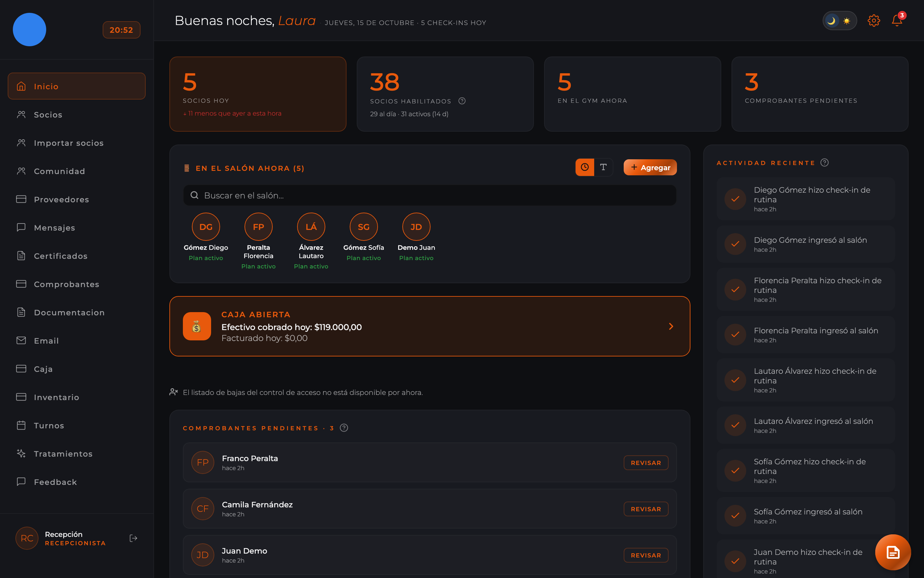This screenshot has height=578, width=924.
Task: Click the blue logo circle
Action: tap(30, 30)
